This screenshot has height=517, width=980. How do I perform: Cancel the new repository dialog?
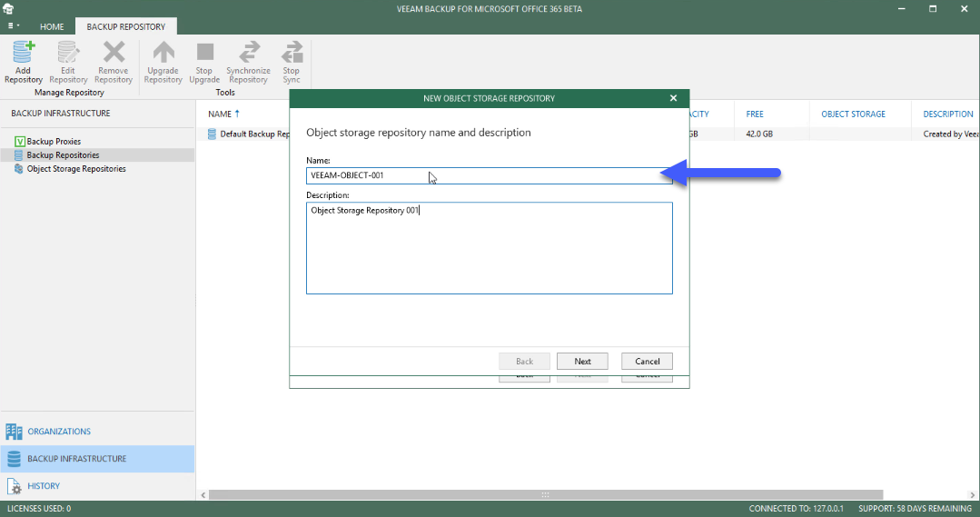pos(647,362)
